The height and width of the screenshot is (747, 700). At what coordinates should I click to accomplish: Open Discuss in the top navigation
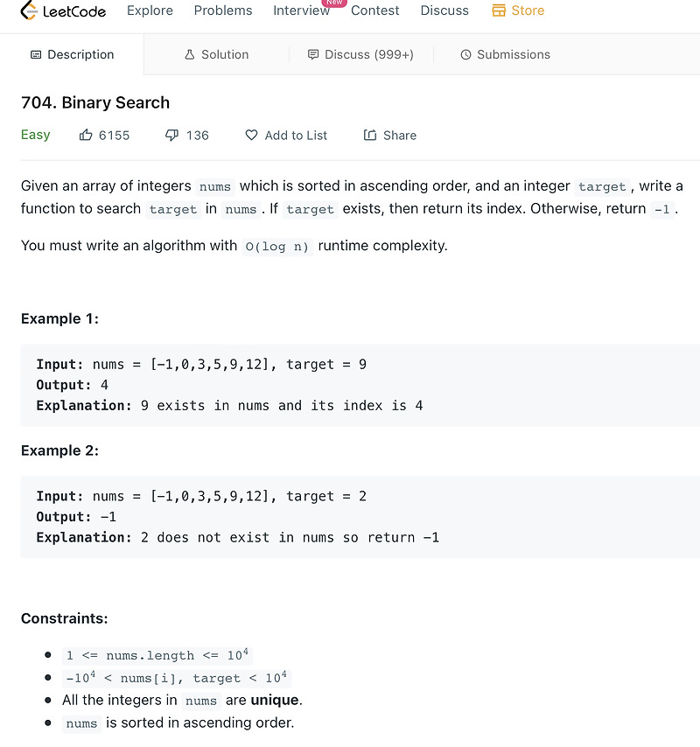point(444,10)
